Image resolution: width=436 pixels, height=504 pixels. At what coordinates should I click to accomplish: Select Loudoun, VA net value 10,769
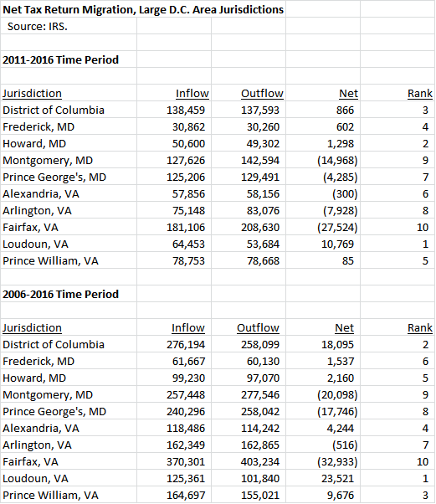click(x=338, y=244)
